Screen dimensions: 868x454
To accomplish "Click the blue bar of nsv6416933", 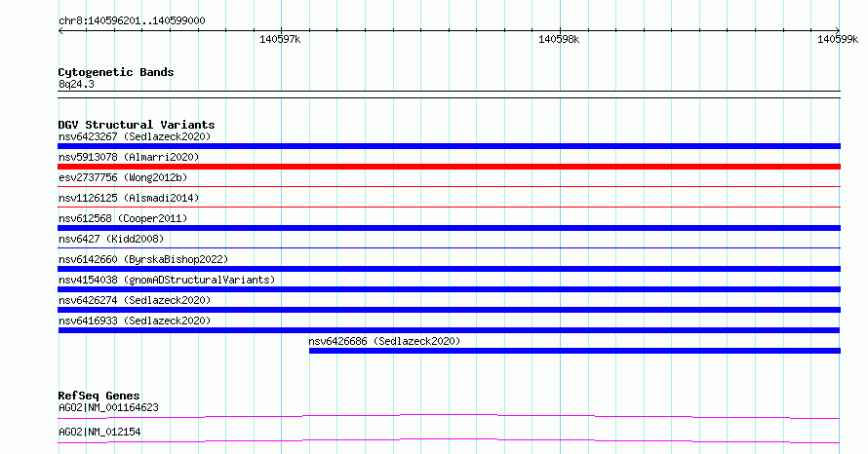I will pos(449,330).
